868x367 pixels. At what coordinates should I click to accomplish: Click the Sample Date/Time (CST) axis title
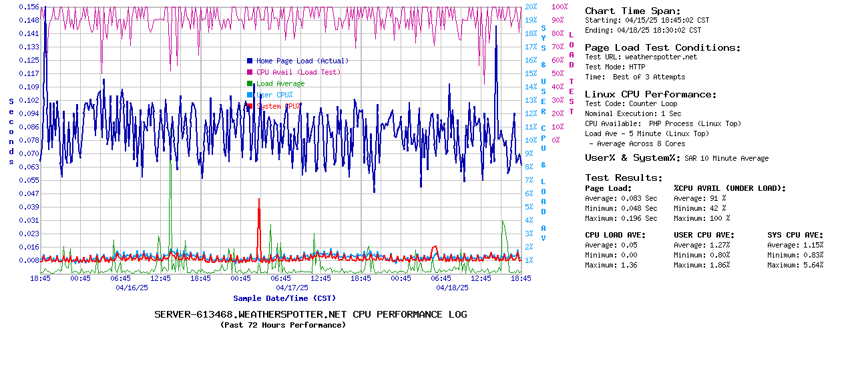(x=284, y=298)
